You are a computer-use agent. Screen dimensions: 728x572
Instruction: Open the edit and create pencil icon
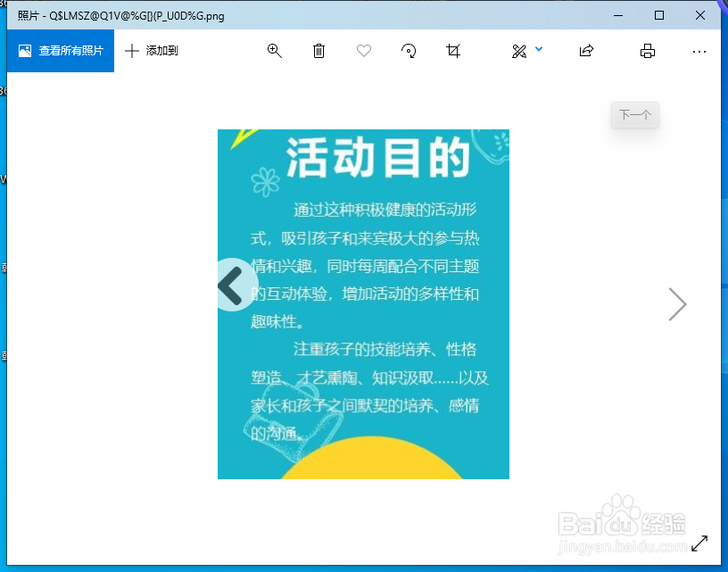[x=519, y=51]
